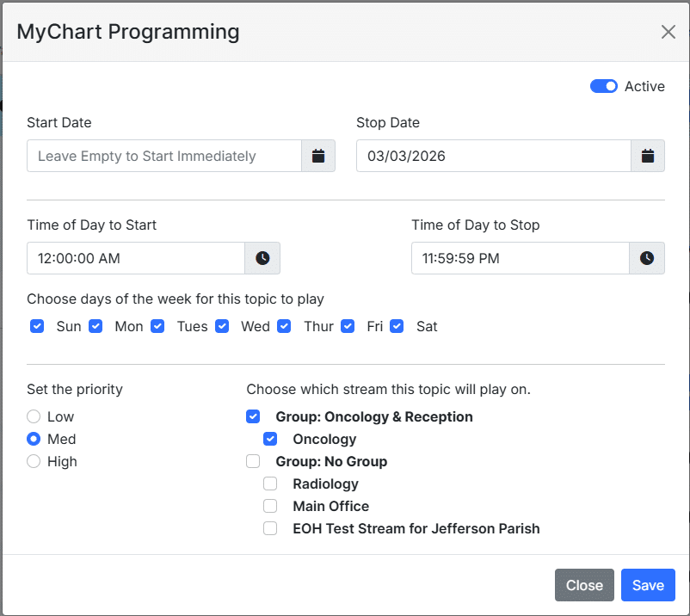Enable the Radiology stream checkbox
The width and height of the screenshot is (690, 616).
tap(270, 484)
